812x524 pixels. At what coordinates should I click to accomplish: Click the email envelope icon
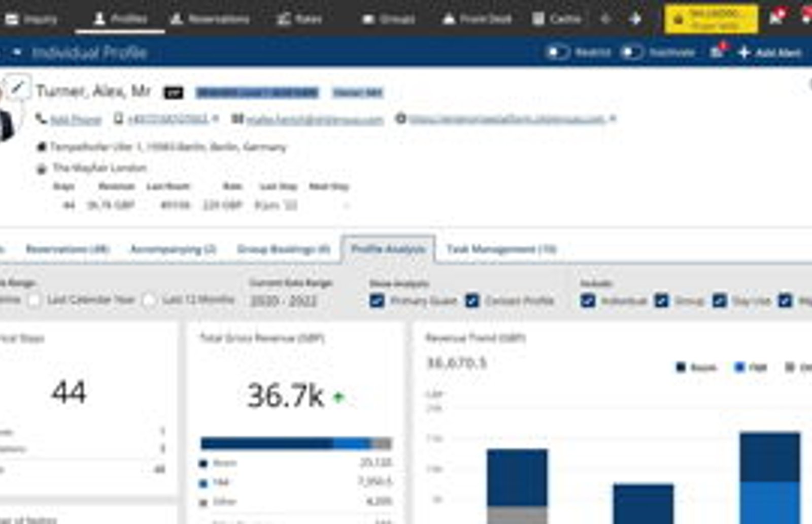237,119
